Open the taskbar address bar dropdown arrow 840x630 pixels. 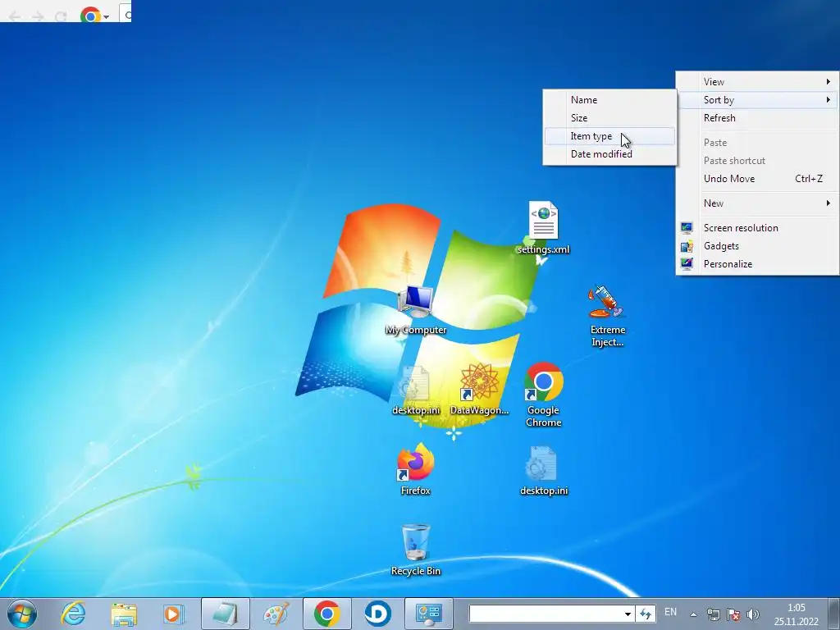click(x=628, y=614)
